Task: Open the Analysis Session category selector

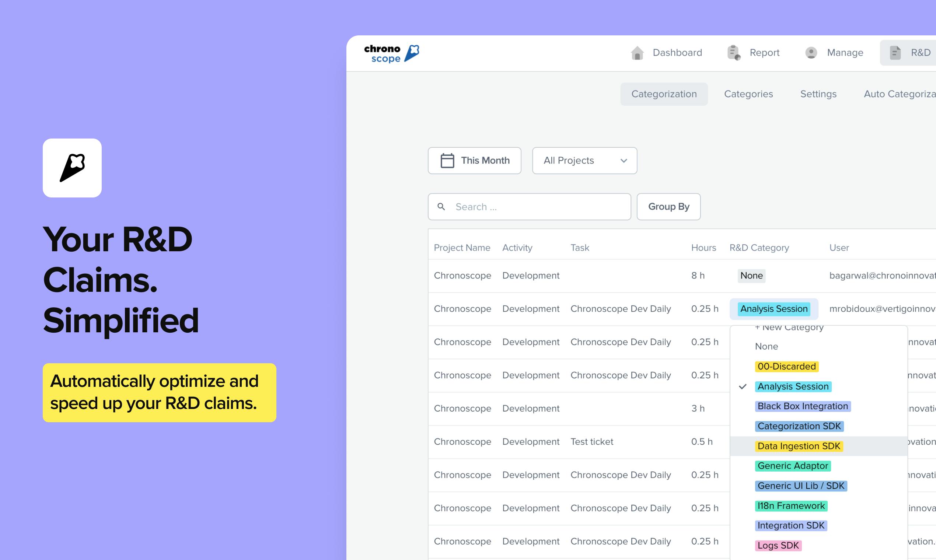Action: [x=773, y=309]
